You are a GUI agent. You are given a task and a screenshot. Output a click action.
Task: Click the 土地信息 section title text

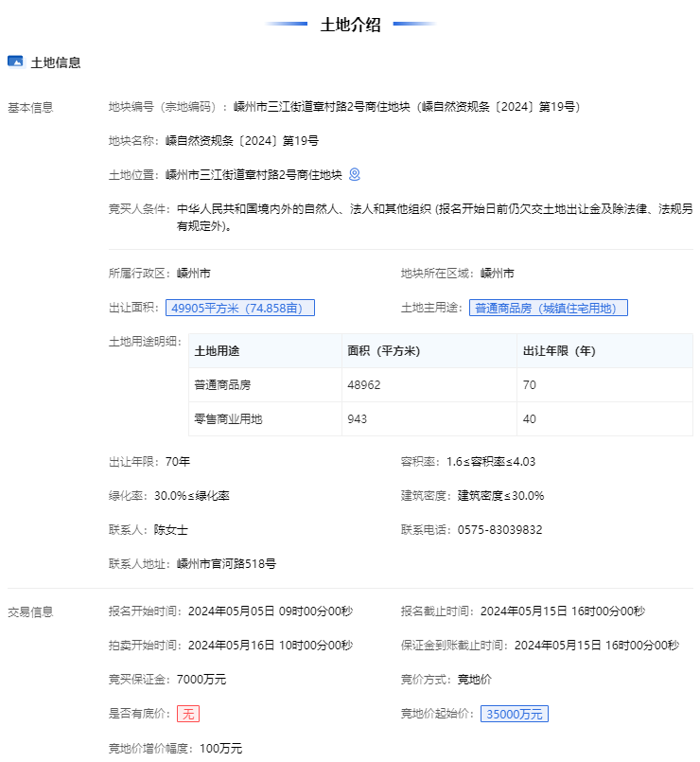pyautogui.click(x=56, y=62)
